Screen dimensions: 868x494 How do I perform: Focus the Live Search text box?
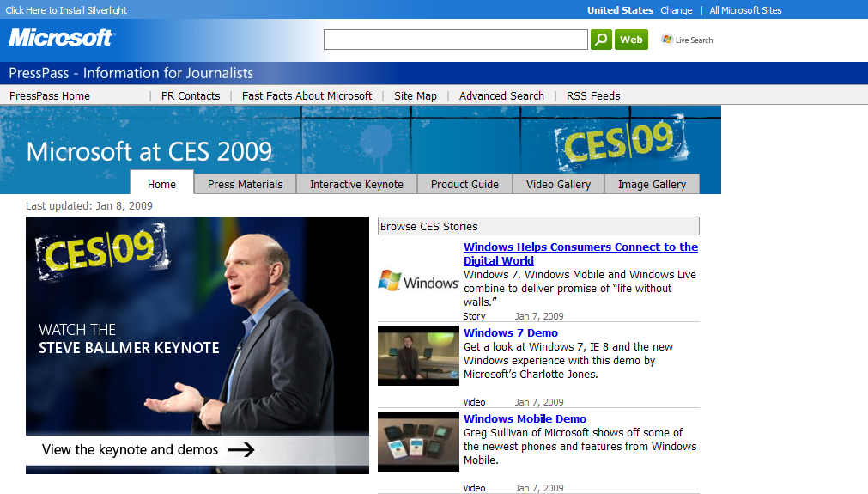tap(456, 40)
